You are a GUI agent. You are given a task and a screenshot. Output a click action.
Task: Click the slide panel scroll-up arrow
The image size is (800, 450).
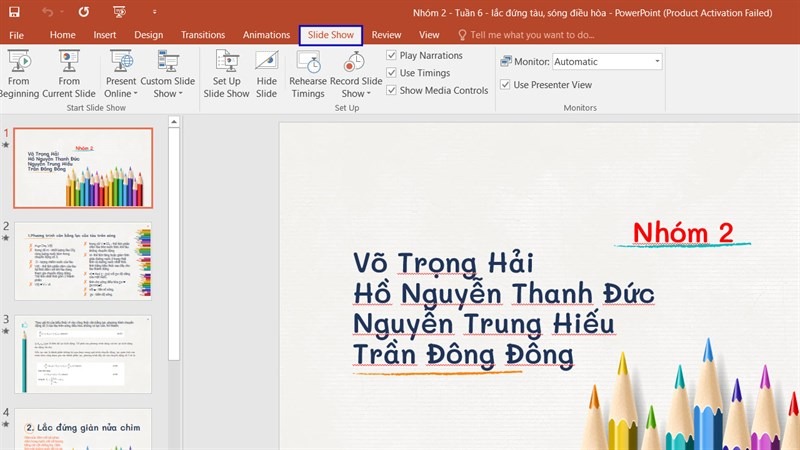tap(174, 122)
